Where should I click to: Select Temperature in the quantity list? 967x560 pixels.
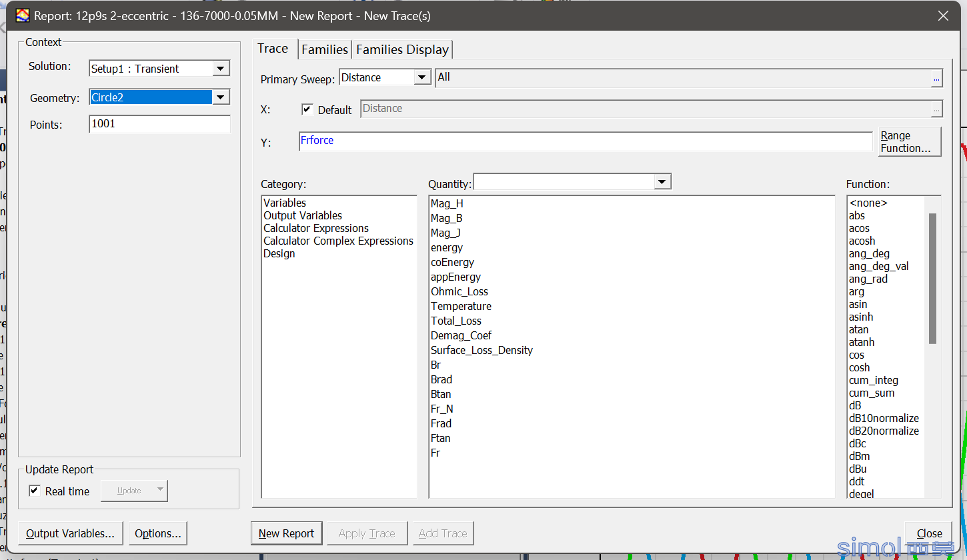[x=461, y=306]
